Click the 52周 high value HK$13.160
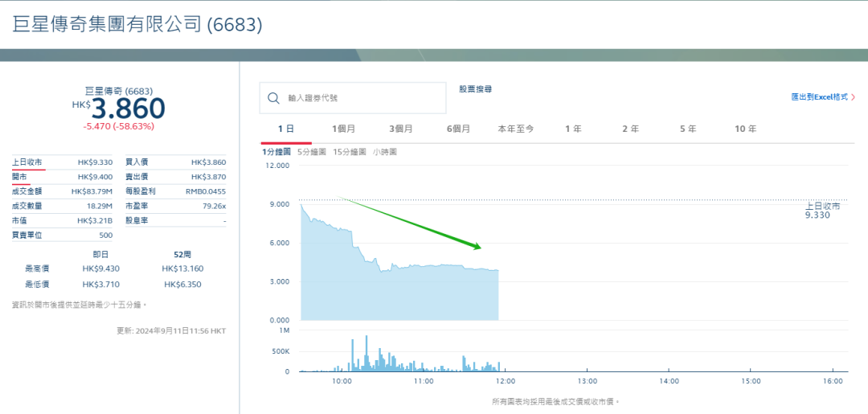Screen dimensions: 868x414 (182, 269)
